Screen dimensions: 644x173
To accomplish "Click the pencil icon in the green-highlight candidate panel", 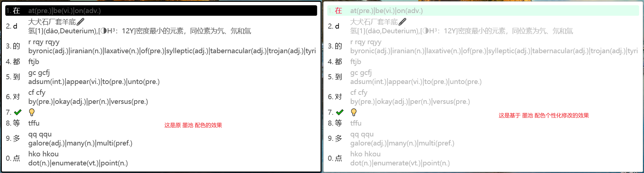I will click(x=402, y=22).
